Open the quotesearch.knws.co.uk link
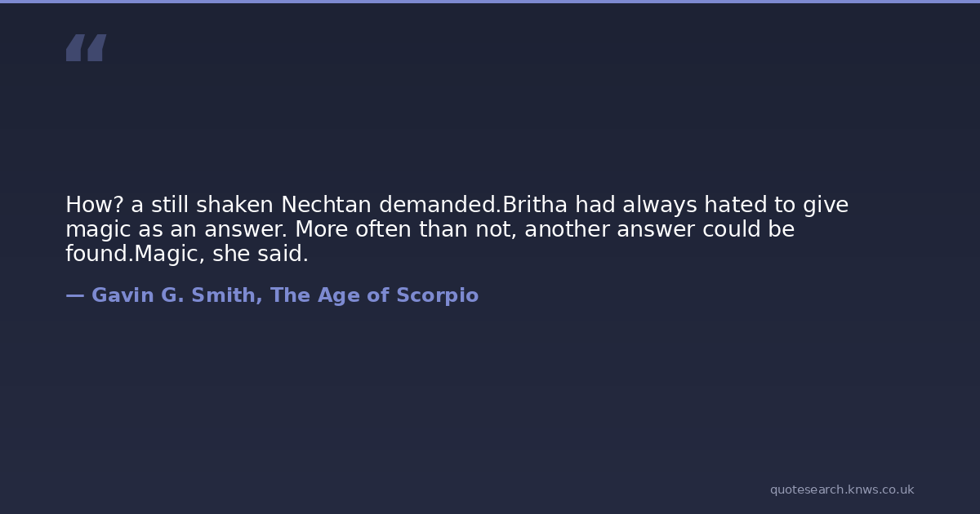The width and height of the screenshot is (980, 514). [841, 490]
